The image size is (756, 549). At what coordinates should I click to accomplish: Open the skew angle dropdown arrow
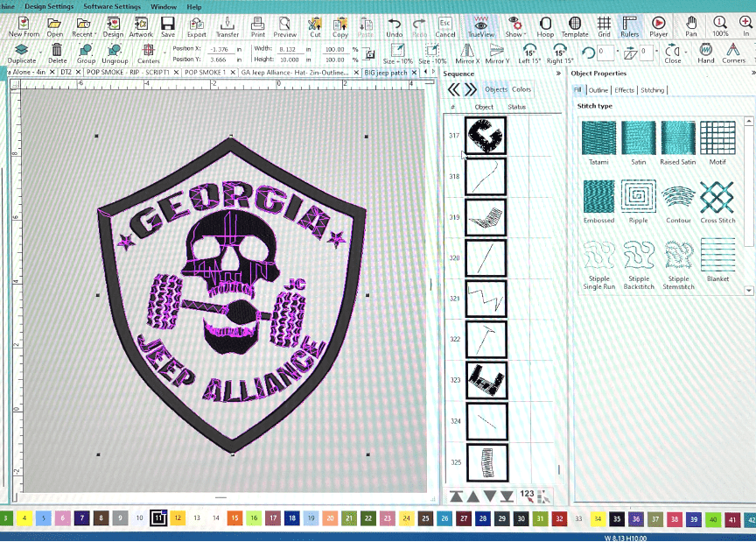[656, 51]
